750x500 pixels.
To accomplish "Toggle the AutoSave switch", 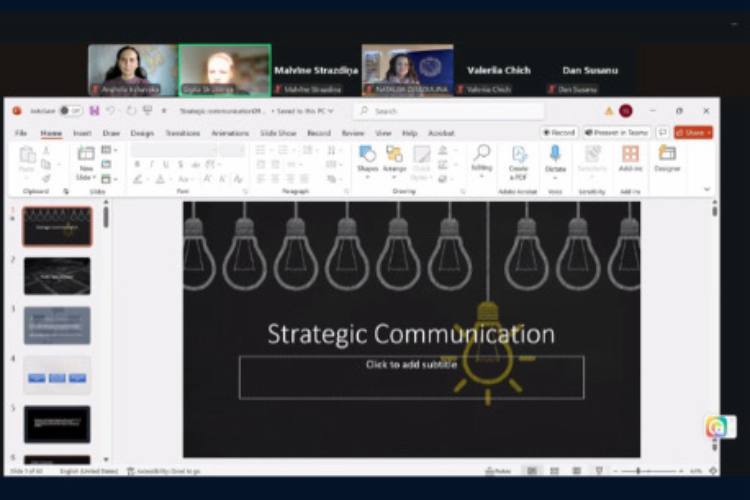I will pyautogui.click(x=70, y=111).
